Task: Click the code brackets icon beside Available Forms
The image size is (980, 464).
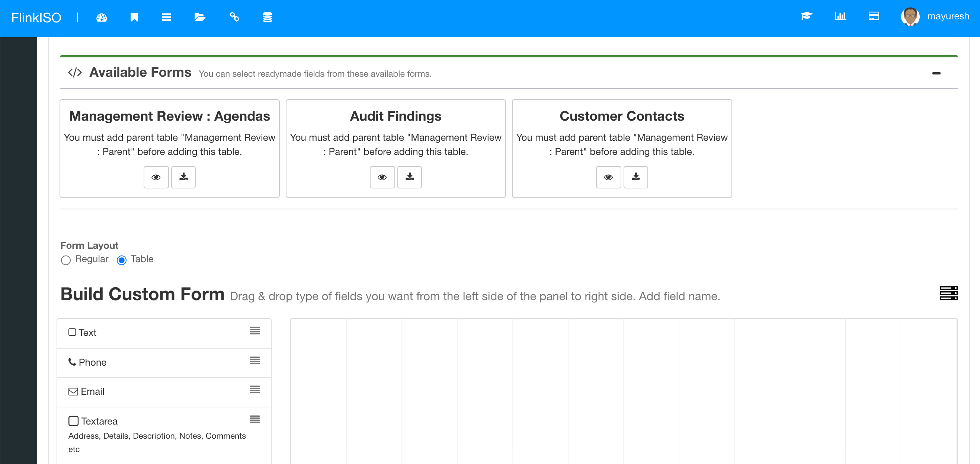Action: pyautogui.click(x=74, y=72)
